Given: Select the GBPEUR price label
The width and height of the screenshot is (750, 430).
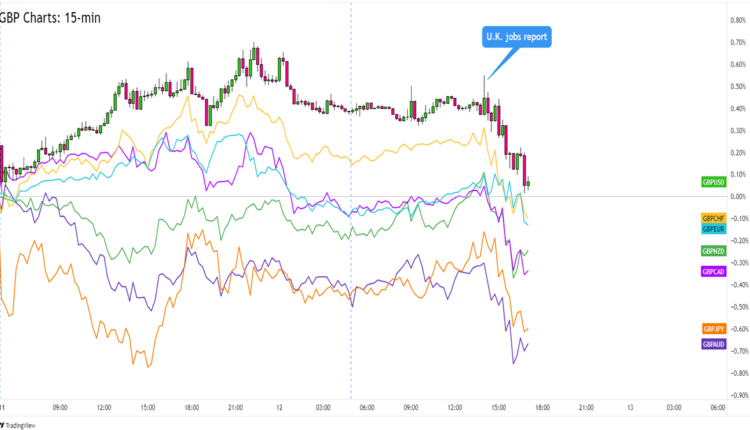Looking at the screenshot, I should (x=713, y=229).
